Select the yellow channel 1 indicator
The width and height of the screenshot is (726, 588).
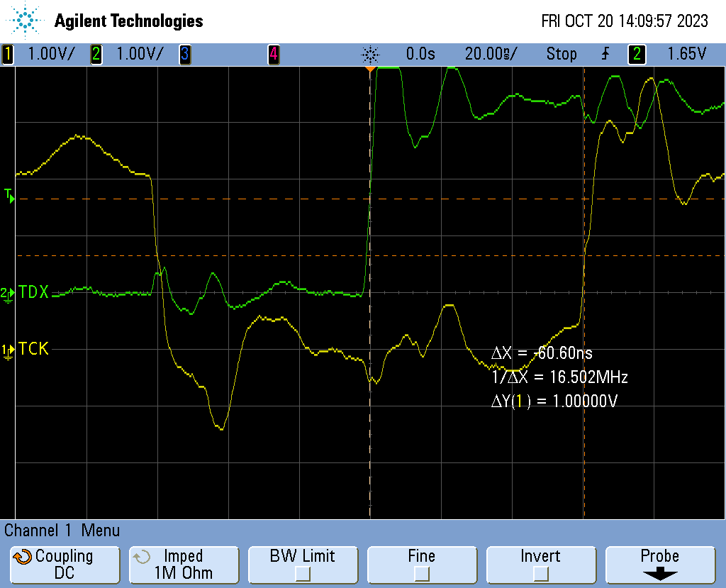point(8,54)
